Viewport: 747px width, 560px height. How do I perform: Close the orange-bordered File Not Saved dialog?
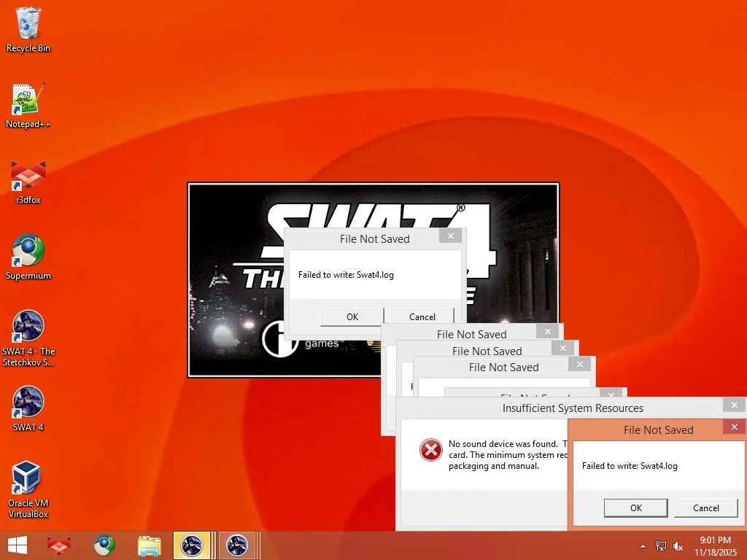click(x=734, y=427)
